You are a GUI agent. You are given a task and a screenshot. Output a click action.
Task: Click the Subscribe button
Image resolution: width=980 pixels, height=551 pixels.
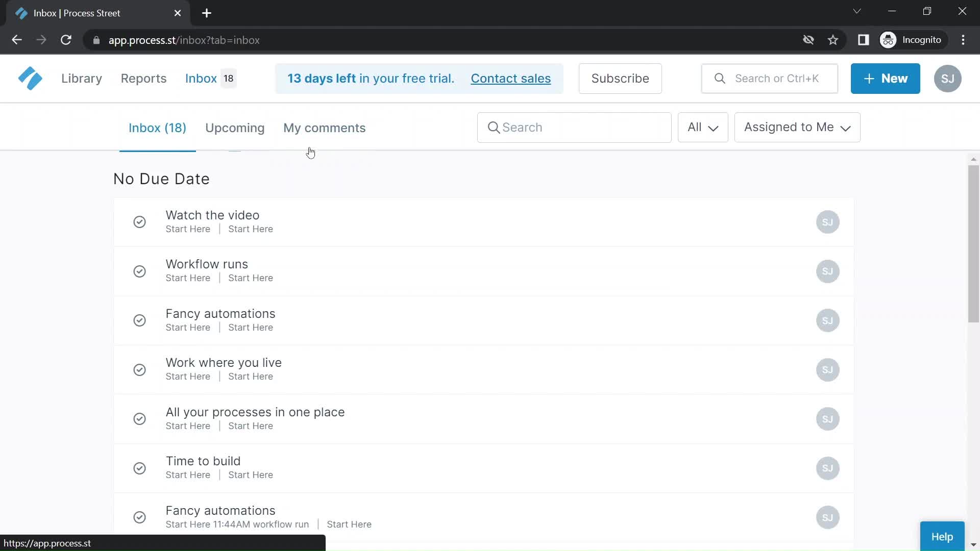[x=620, y=78]
